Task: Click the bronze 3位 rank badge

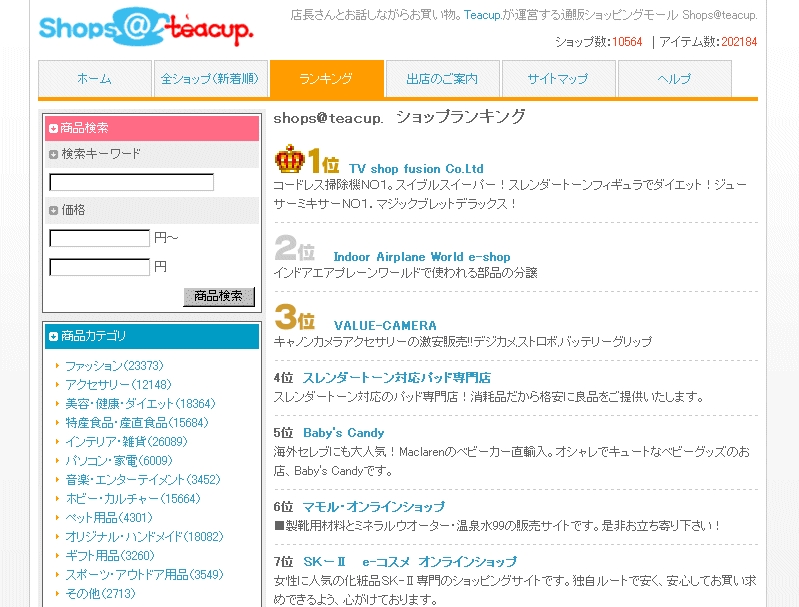Action: click(295, 316)
